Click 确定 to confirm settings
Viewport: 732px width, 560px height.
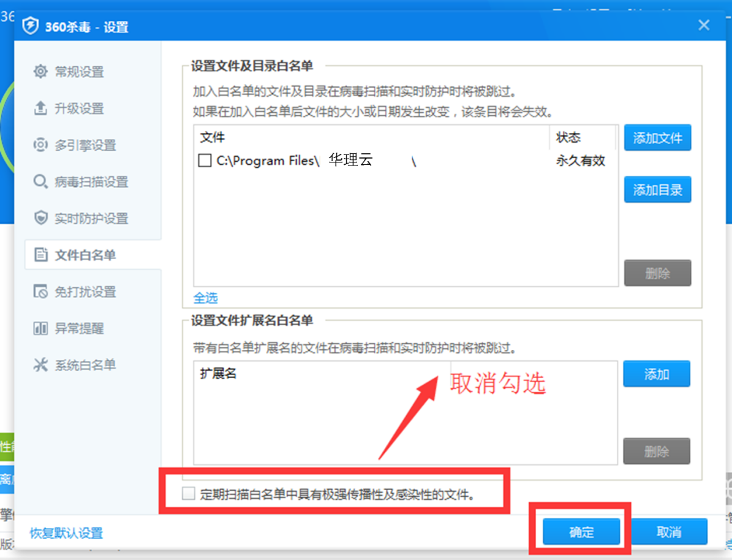pyautogui.click(x=581, y=531)
